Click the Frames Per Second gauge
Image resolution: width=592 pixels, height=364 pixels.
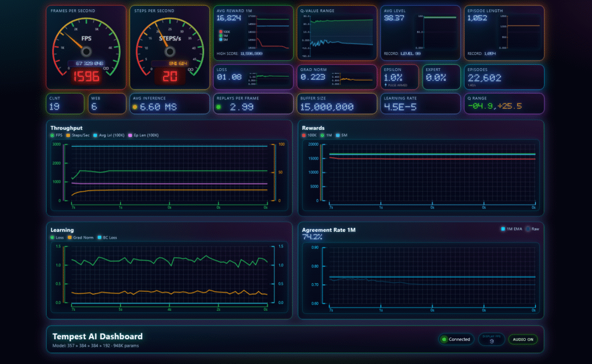pos(86,47)
